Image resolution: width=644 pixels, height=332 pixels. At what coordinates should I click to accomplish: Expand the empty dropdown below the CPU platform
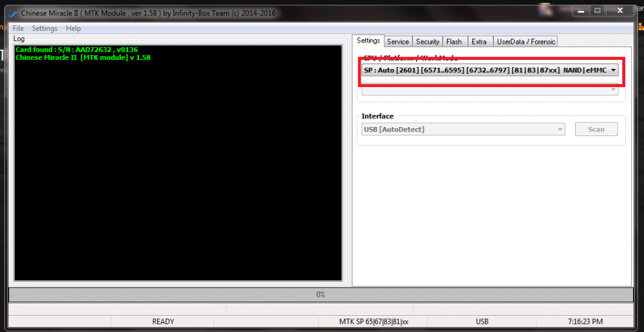[x=489, y=90]
